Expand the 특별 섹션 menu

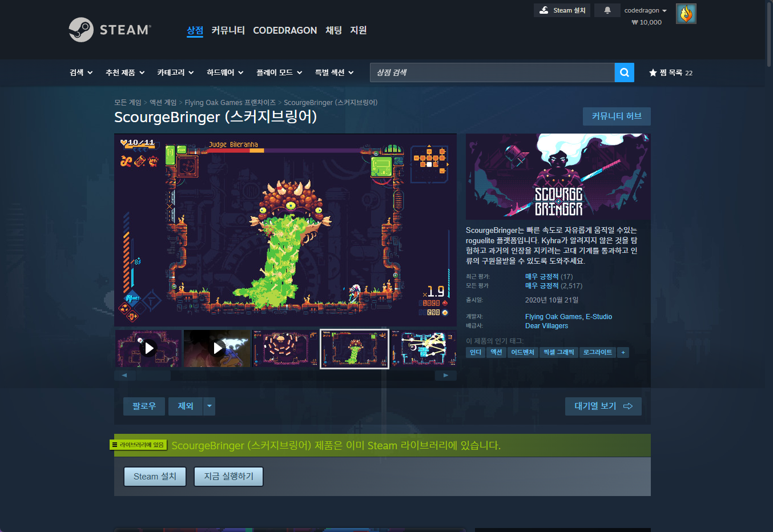pos(335,72)
